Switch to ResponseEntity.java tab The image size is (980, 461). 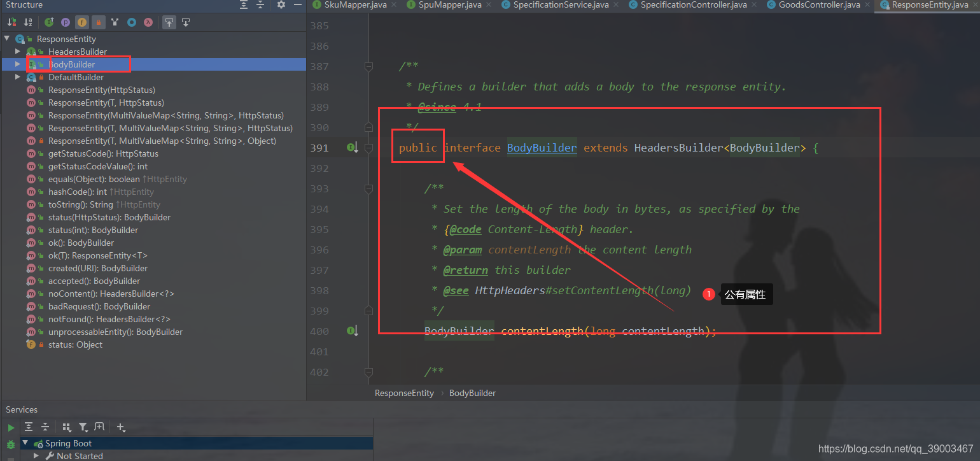pos(927,5)
